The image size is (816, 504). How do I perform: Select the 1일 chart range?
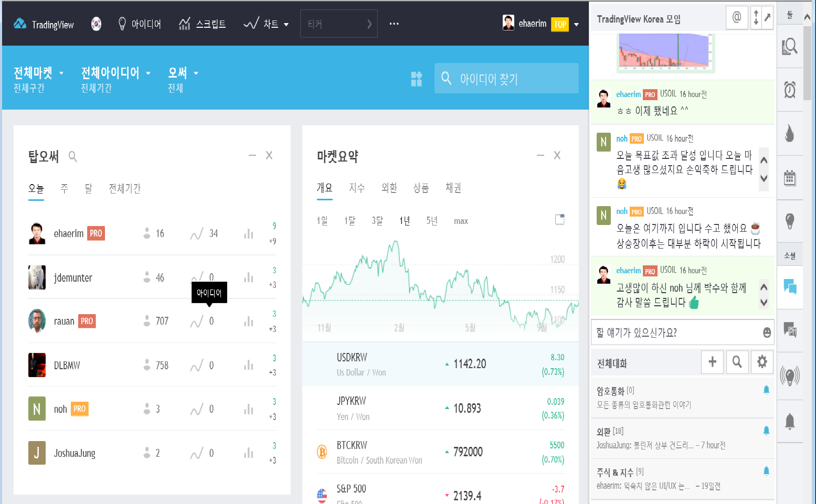coord(322,221)
